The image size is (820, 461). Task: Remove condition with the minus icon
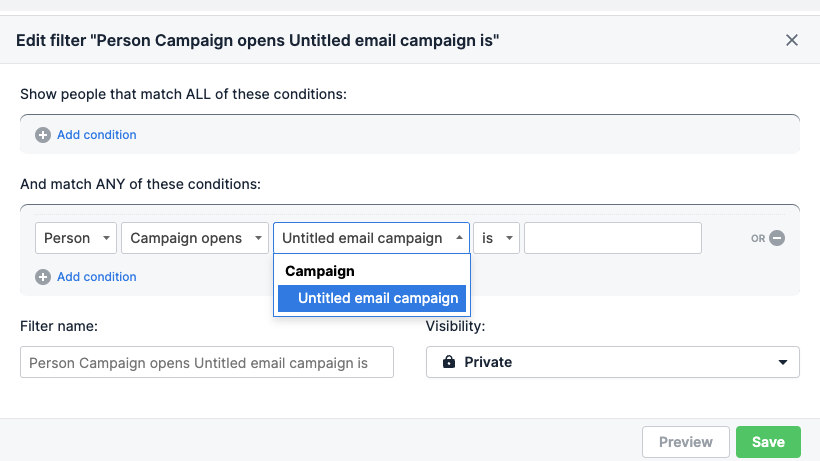777,238
